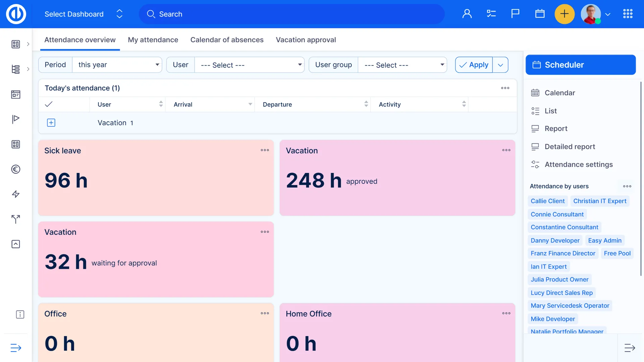The image size is (644, 362).
Task: Click the yellow plus add button
Action: pos(565,14)
